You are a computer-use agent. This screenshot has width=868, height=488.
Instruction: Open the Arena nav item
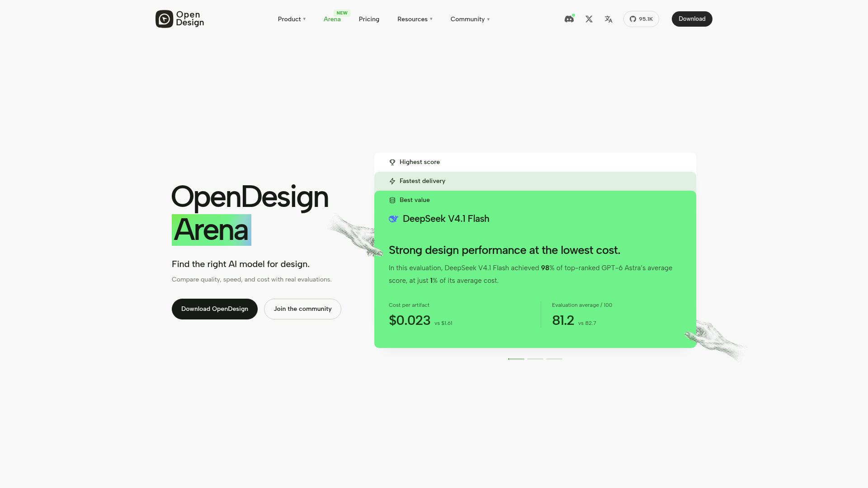click(332, 19)
